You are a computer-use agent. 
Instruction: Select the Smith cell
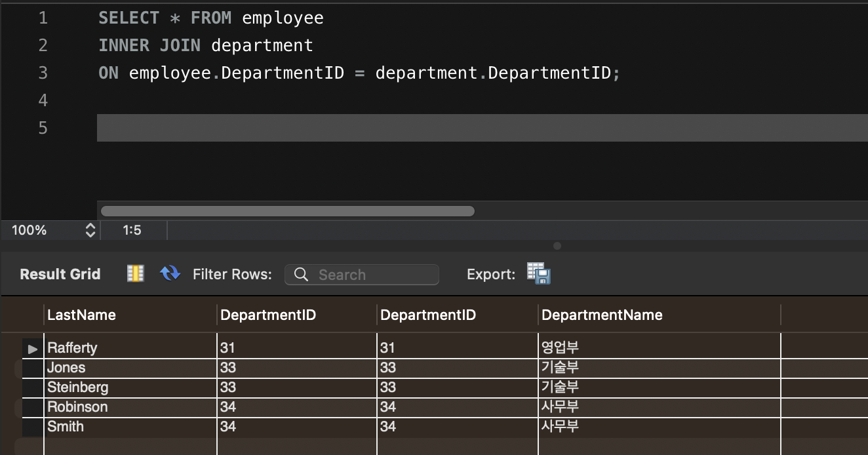130,427
